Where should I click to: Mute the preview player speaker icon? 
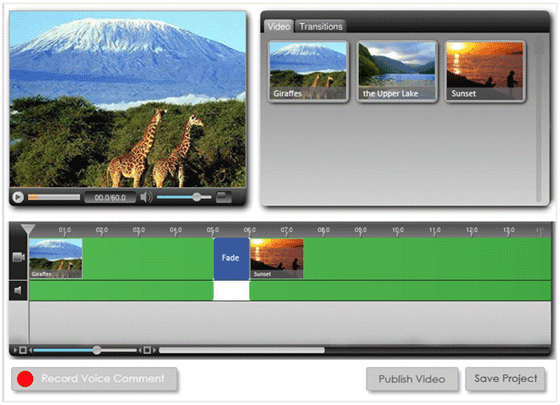(146, 197)
